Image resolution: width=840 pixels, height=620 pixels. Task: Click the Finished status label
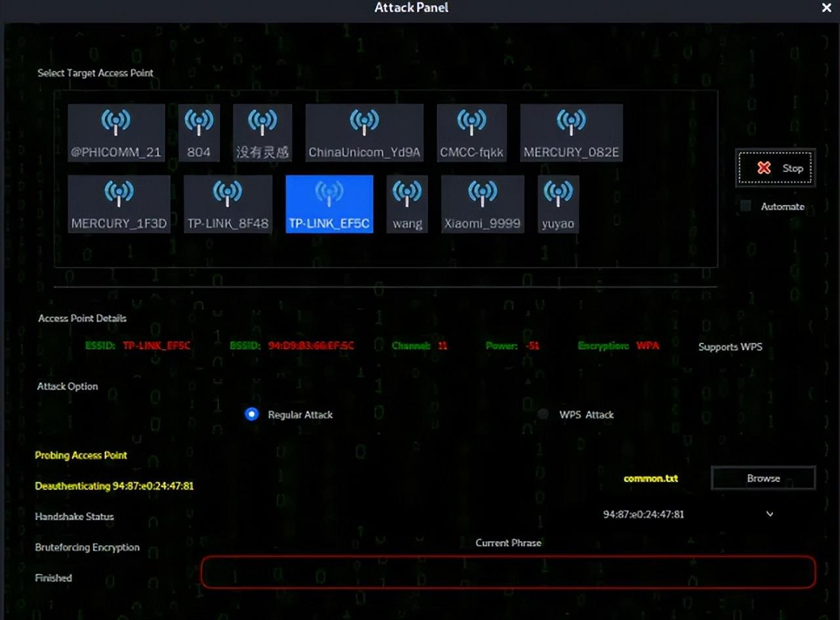tap(53, 578)
